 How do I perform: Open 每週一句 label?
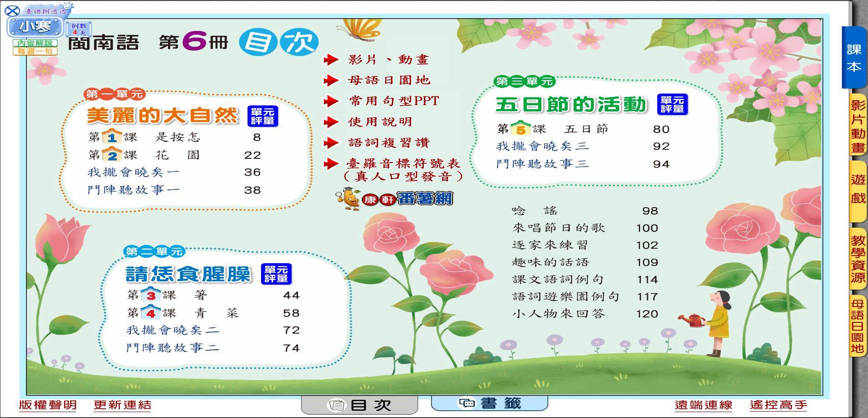pos(35,51)
